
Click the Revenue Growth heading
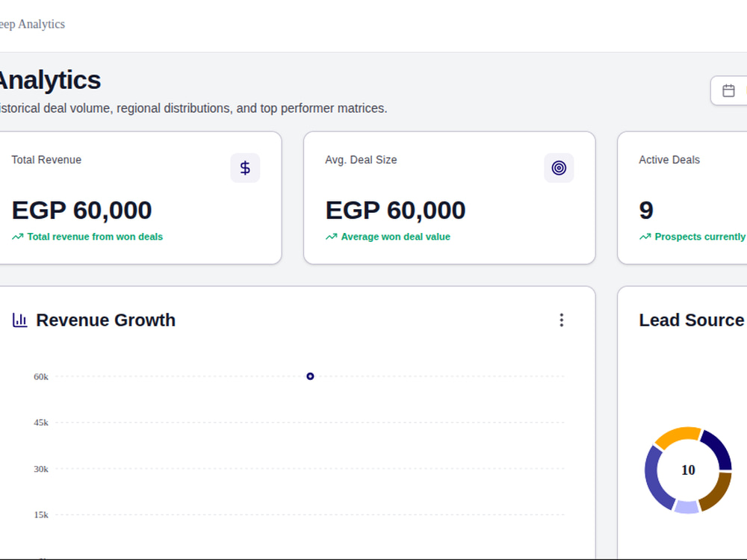[x=106, y=320]
